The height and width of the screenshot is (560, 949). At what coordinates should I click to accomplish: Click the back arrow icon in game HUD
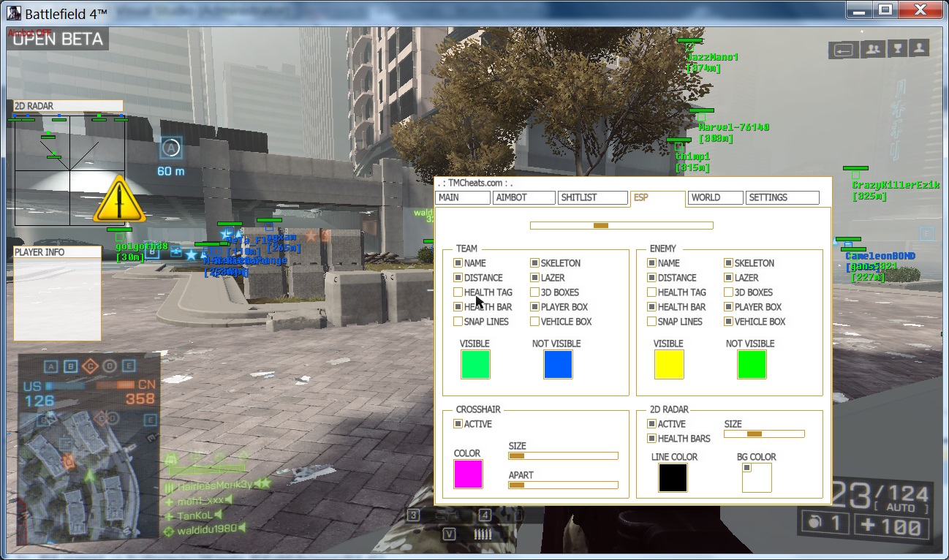(x=844, y=50)
